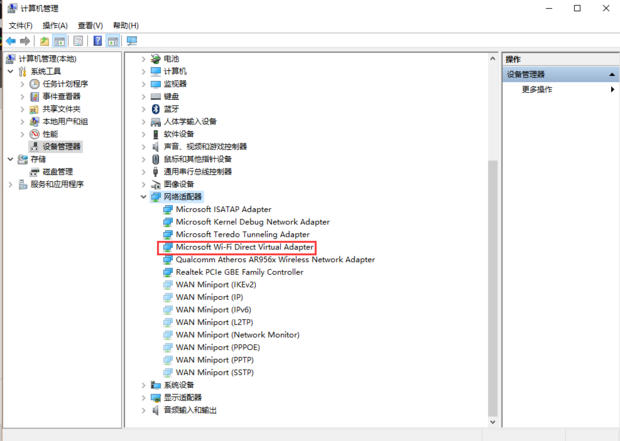Click the 电池 battery icon
The image size is (620, 441).
pos(156,59)
